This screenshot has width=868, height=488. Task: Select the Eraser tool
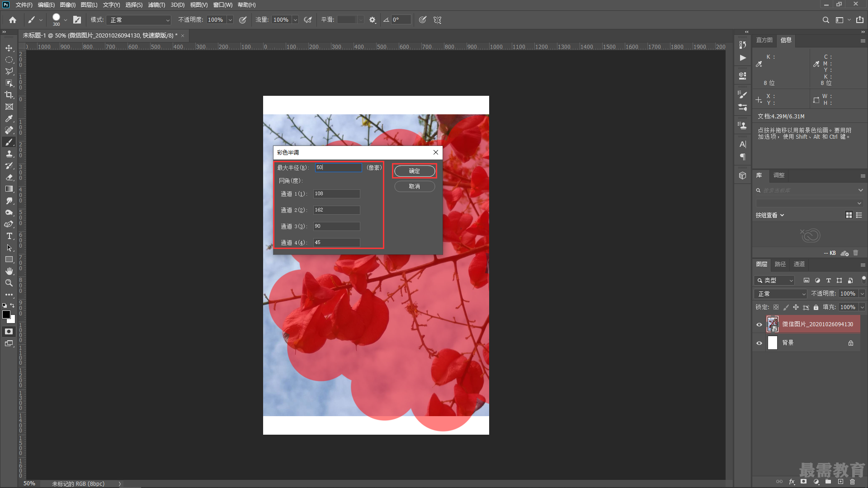point(9,177)
